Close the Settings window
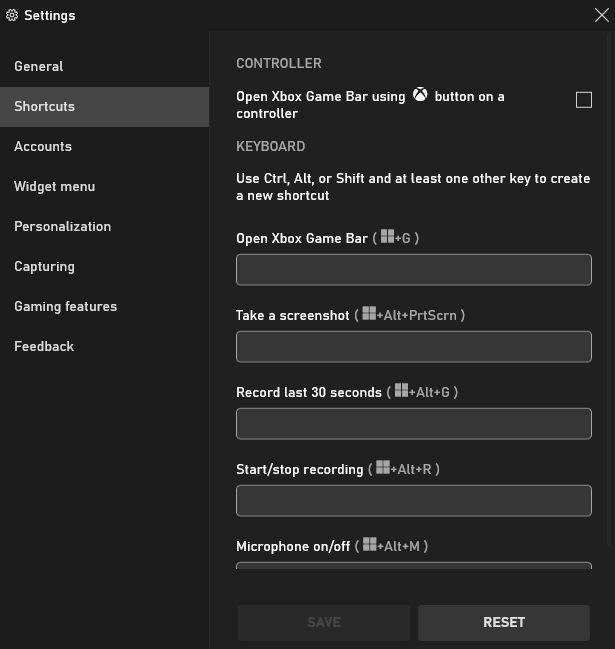Viewport: 615px width, 649px height. click(x=601, y=15)
